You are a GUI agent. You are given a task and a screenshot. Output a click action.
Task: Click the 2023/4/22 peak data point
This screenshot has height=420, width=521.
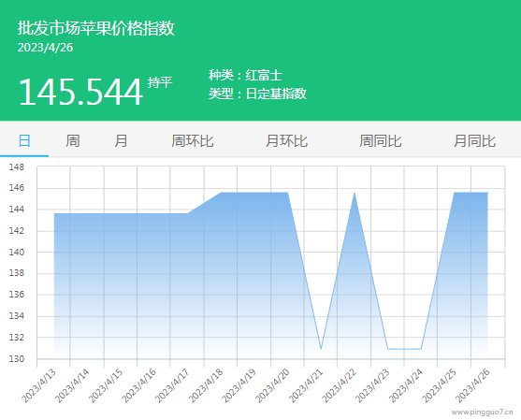355,193
